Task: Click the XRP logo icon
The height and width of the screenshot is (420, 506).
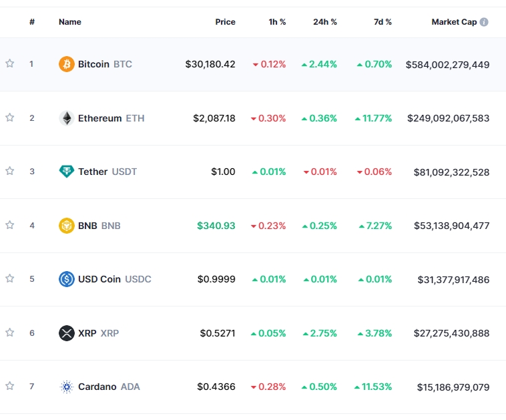Action: (67, 333)
